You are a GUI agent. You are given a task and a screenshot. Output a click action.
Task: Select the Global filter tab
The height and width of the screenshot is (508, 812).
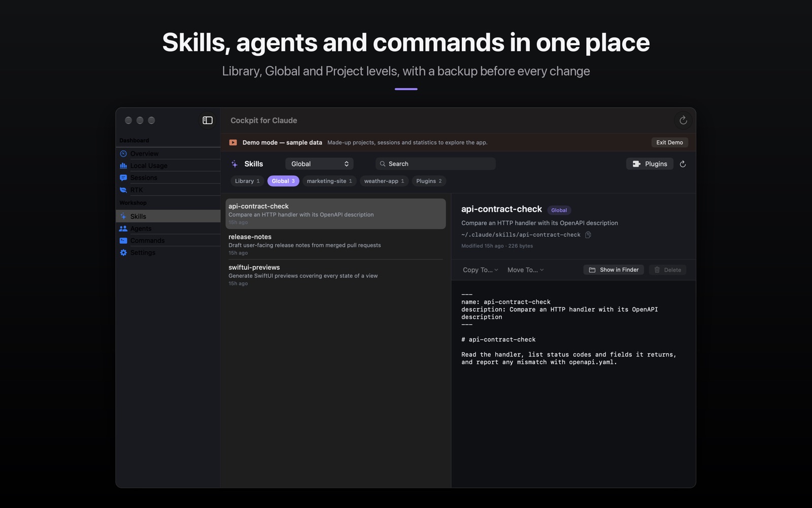pos(283,181)
